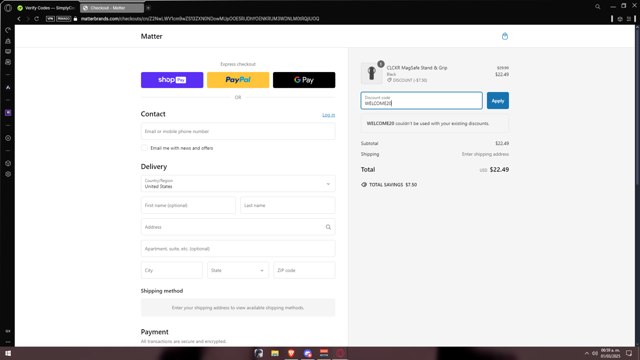Click the Windows Start button
The width and height of the screenshot is (640, 360).
tap(8, 353)
